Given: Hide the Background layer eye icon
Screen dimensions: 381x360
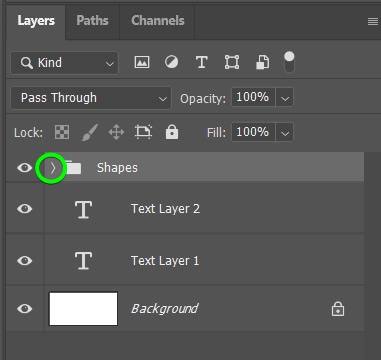Looking at the screenshot, I should click(25, 309).
